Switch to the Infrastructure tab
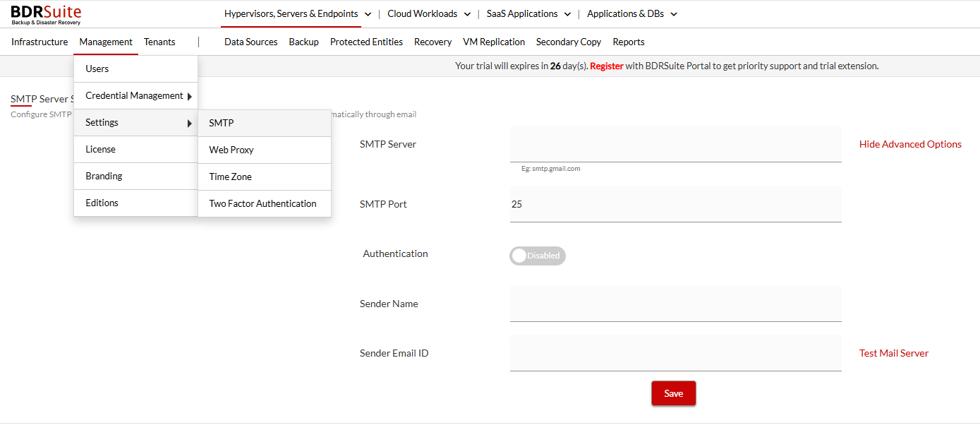The image size is (980, 430). [40, 42]
